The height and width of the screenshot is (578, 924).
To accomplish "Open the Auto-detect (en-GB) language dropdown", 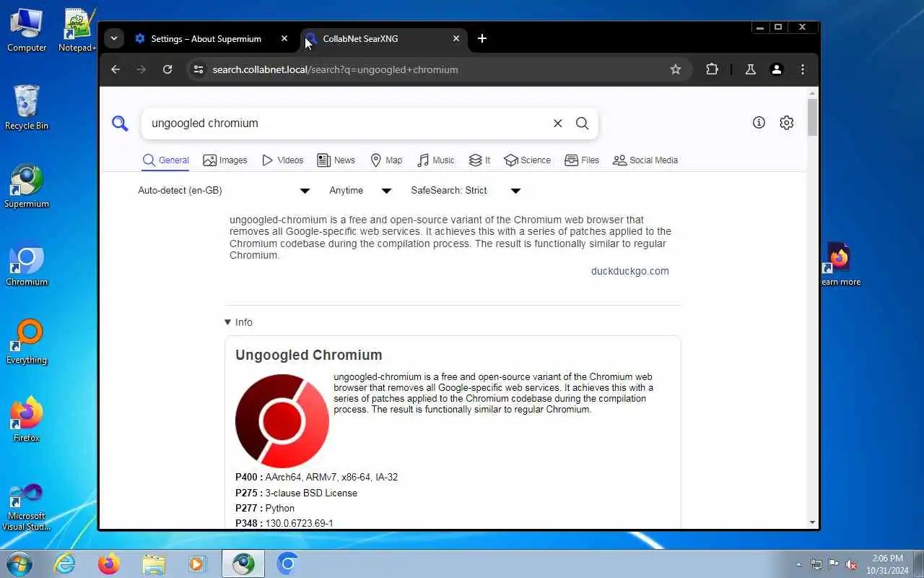I will click(224, 191).
